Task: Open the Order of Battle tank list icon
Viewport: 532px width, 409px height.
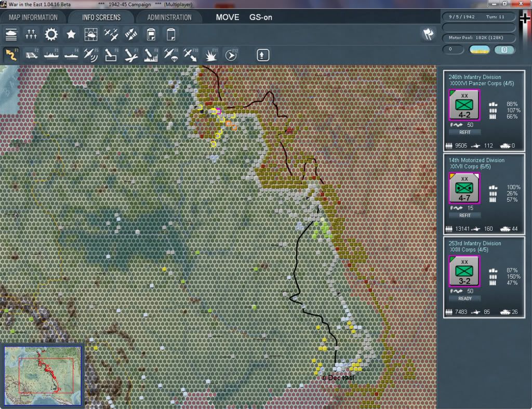Action: [x=11, y=35]
